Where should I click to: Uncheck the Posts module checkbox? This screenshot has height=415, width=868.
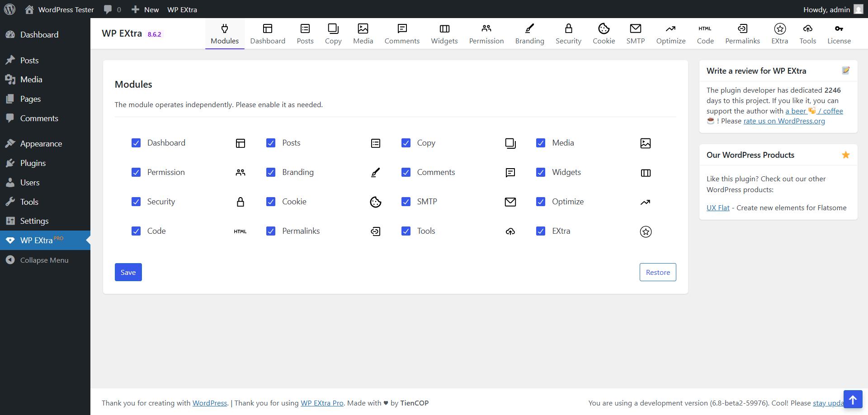(270, 143)
